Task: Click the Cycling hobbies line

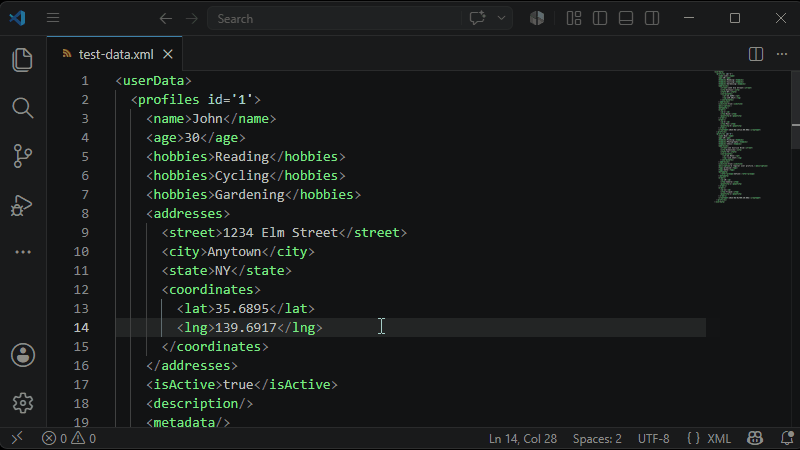Action: point(246,176)
